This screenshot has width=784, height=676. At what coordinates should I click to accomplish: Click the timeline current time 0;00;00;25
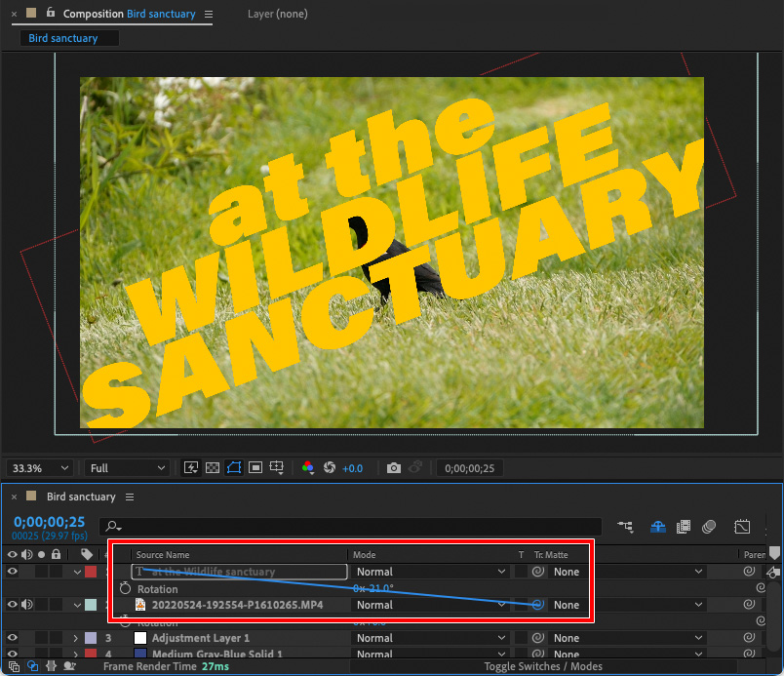49,522
